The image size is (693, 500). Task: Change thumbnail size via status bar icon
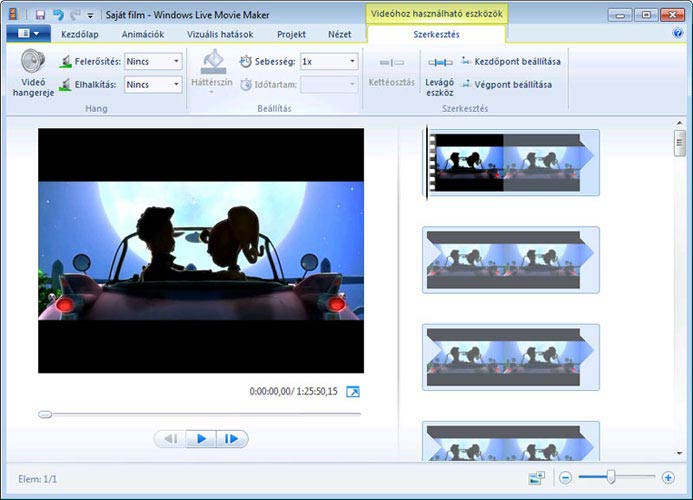[x=536, y=478]
